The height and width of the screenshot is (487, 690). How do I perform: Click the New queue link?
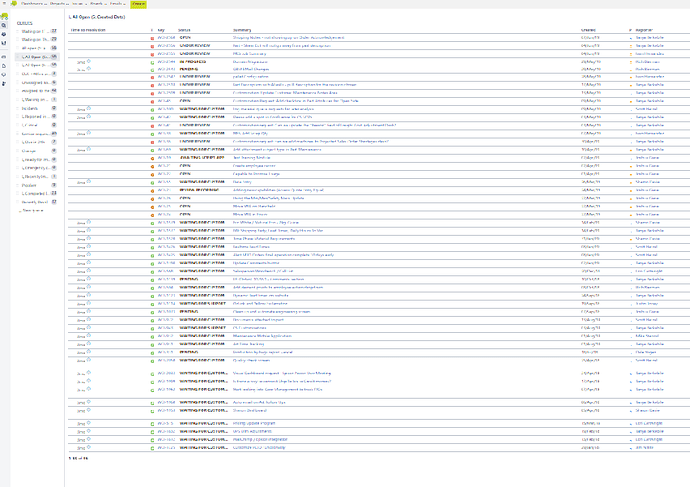(x=32, y=211)
